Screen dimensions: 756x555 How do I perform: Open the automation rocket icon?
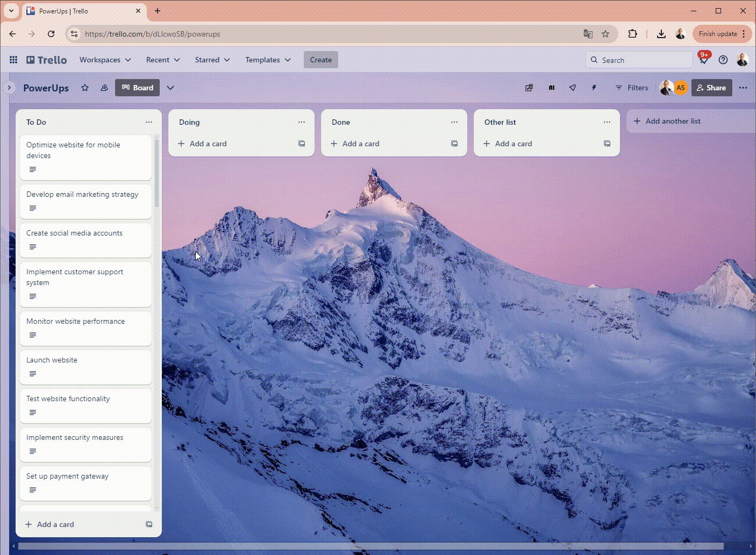(x=572, y=87)
